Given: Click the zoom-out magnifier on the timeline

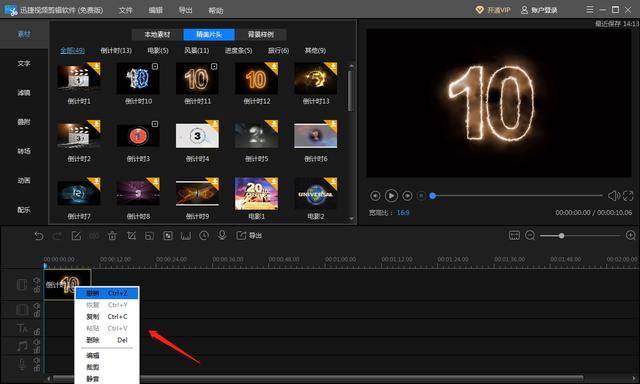Looking at the screenshot, I should click(530, 235).
